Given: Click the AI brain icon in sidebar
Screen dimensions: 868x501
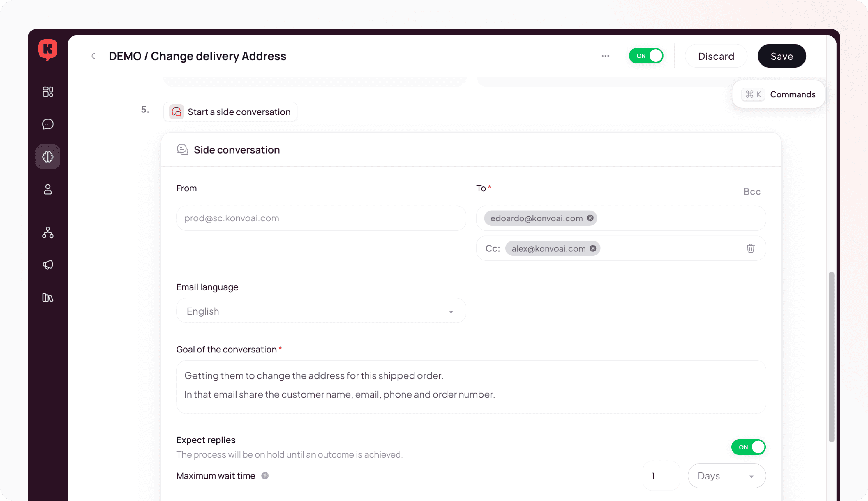Looking at the screenshot, I should point(48,157).
